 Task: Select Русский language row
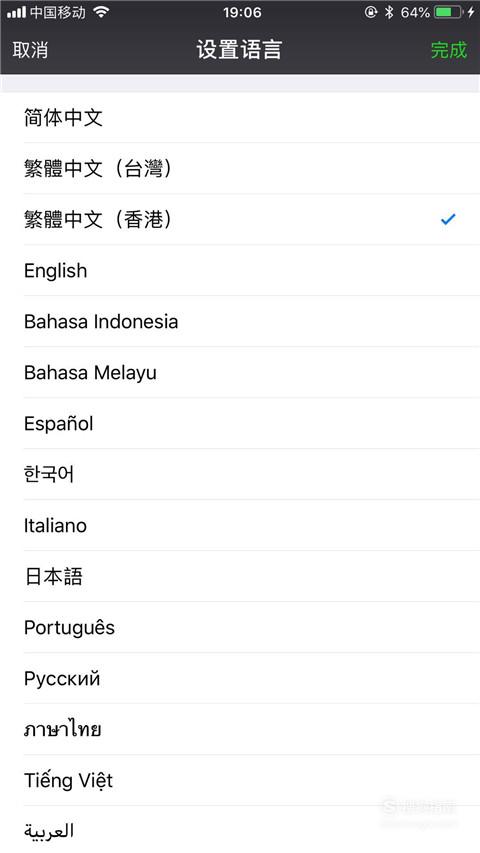240,678
